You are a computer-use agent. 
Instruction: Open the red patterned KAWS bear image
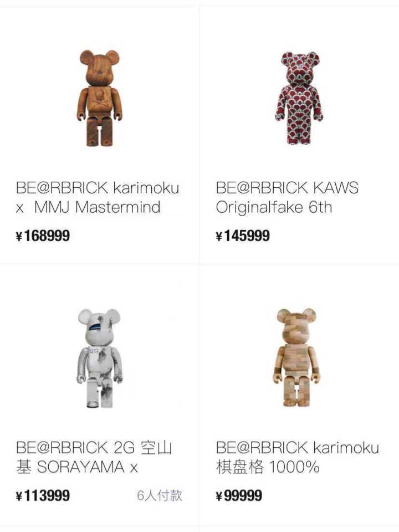(299, 99)
